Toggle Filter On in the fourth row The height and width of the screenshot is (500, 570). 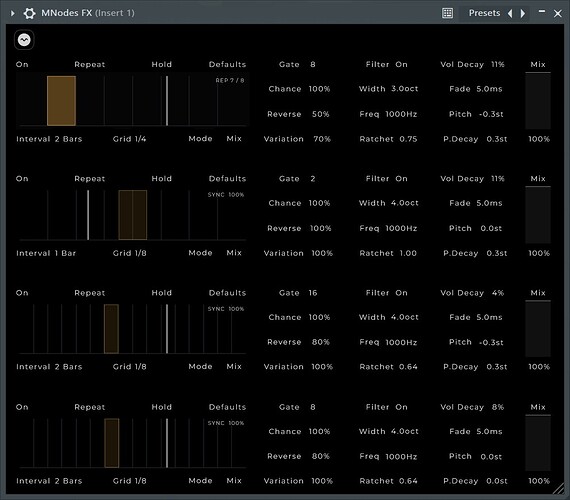386,407
